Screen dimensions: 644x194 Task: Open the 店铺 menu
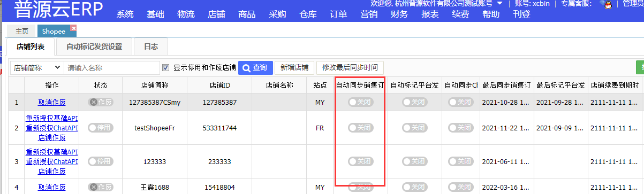(216, 14)
